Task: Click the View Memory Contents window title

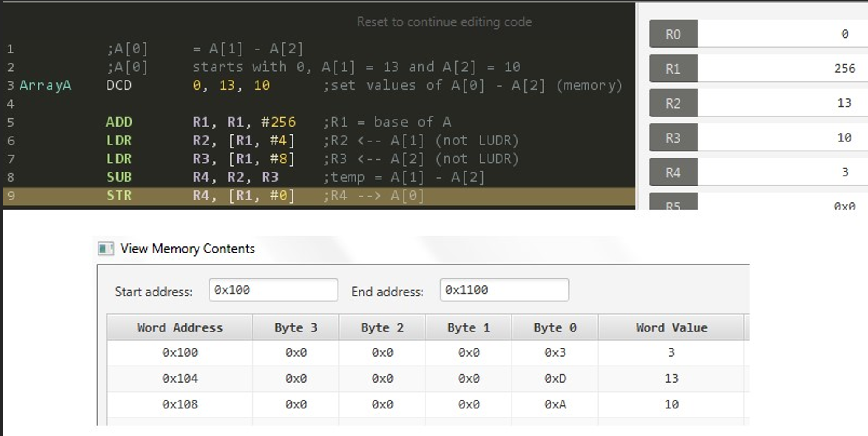Action: (188, 248)
